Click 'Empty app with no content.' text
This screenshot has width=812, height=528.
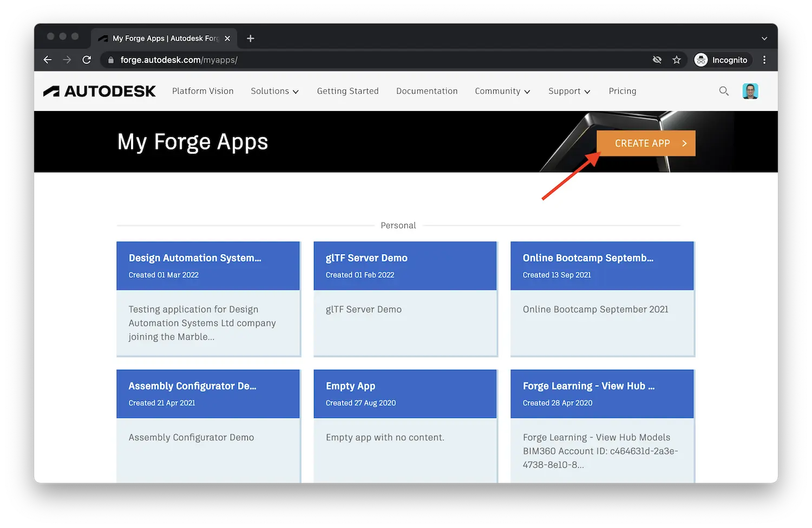(x=385, y=438)
